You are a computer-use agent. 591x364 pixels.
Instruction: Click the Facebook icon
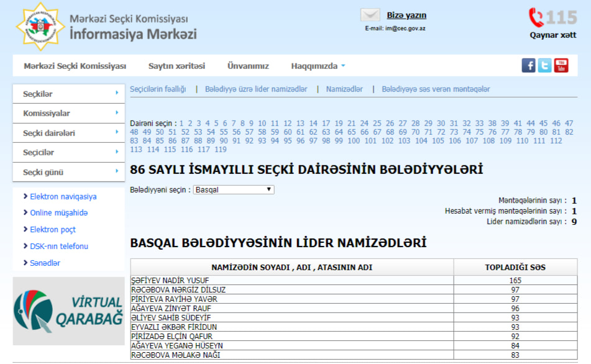[528, 66]
